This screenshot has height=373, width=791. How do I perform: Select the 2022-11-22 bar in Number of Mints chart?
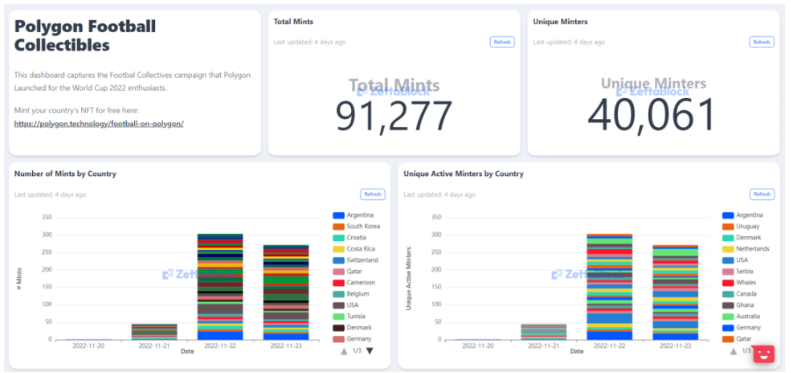click(x=220, y=287)
